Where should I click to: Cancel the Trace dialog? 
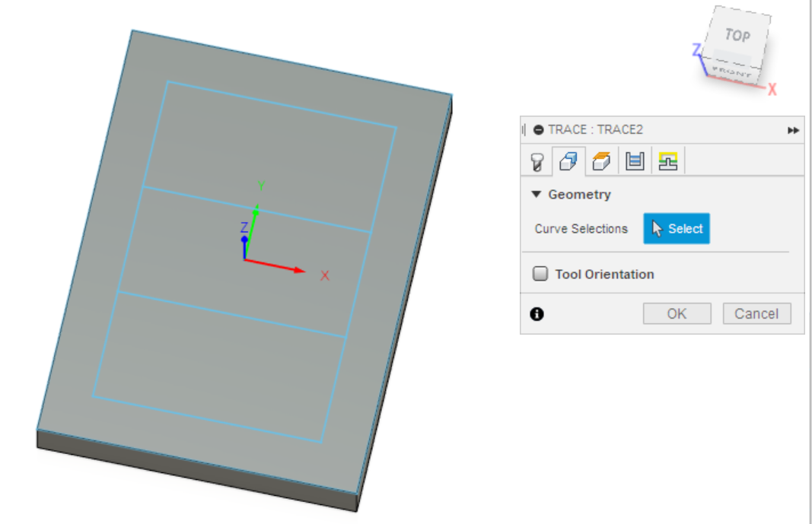756,313
